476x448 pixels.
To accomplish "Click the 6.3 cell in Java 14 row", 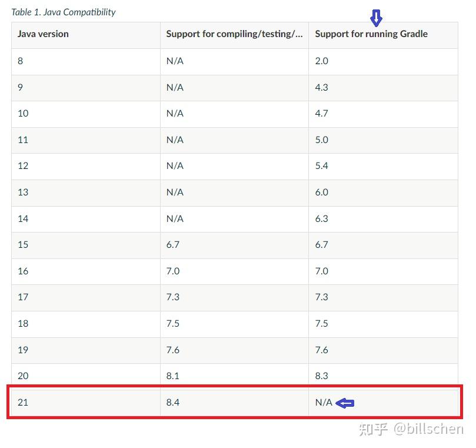I will coord(383,220).
